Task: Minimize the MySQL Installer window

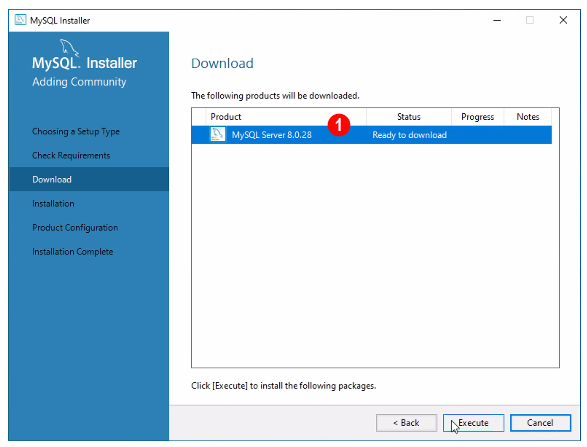Action: [x=497, y=20]
